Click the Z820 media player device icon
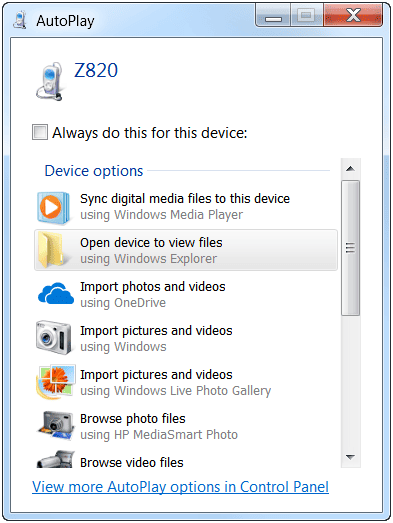The image size is (393, 523). pyautogui.click(x=50, y=81)
